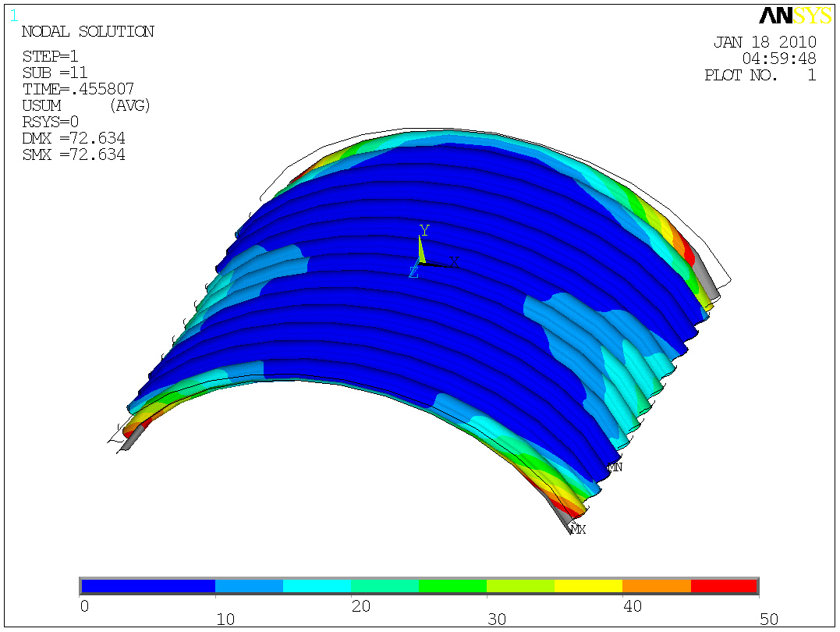Click the ANSYS logo in the corner
840x632 pixels.
point(788,16)
